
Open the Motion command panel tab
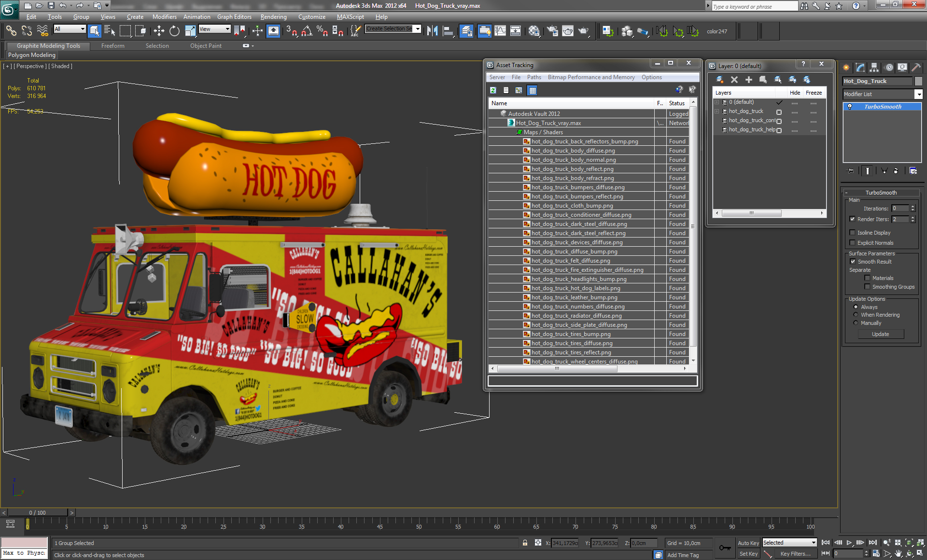click(x=889, y=68)
